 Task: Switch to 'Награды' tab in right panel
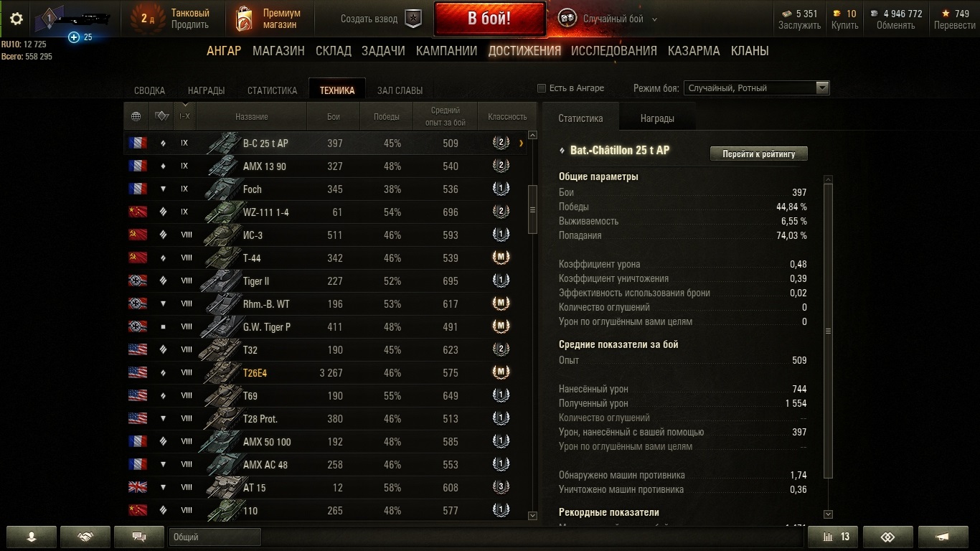657,118
